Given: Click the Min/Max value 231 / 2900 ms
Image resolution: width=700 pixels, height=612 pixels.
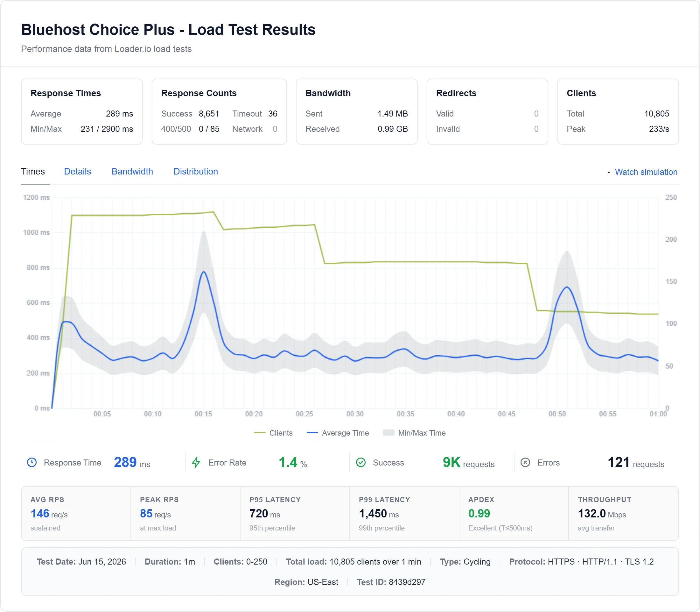Looking at the screenshot, I should pyautogui.click(x=107, y=129).
